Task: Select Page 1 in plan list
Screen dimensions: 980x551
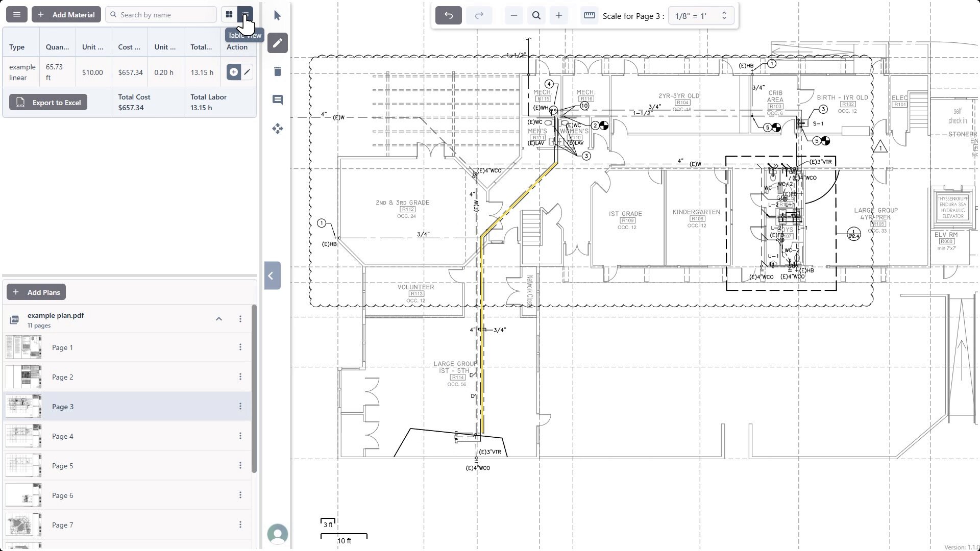Action: 128,347
